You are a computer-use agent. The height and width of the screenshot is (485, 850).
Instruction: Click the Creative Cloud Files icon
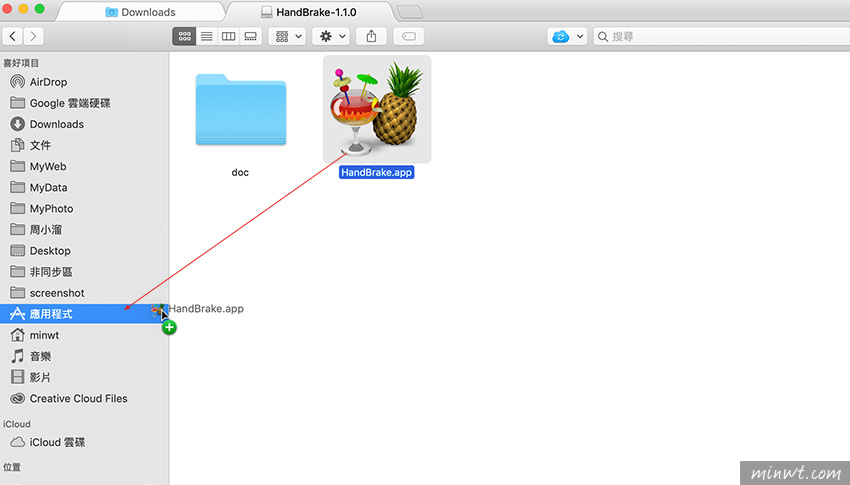17,399
